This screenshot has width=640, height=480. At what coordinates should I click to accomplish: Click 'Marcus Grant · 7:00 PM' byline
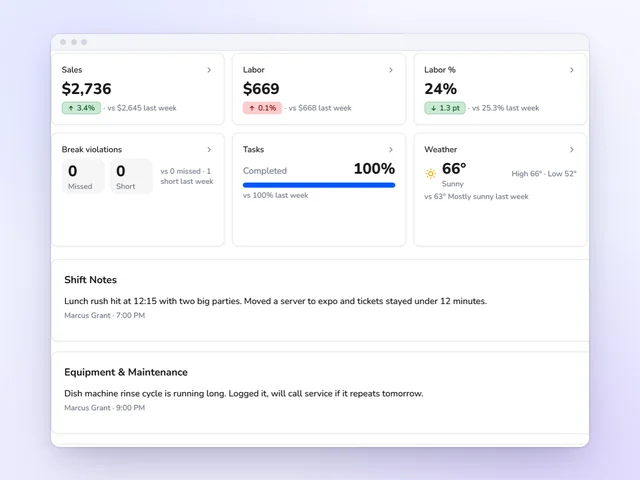click(104, 315)
